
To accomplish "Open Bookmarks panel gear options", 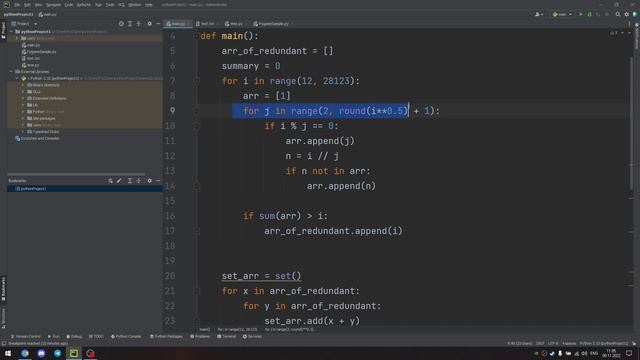I will [x=149, y=181].
